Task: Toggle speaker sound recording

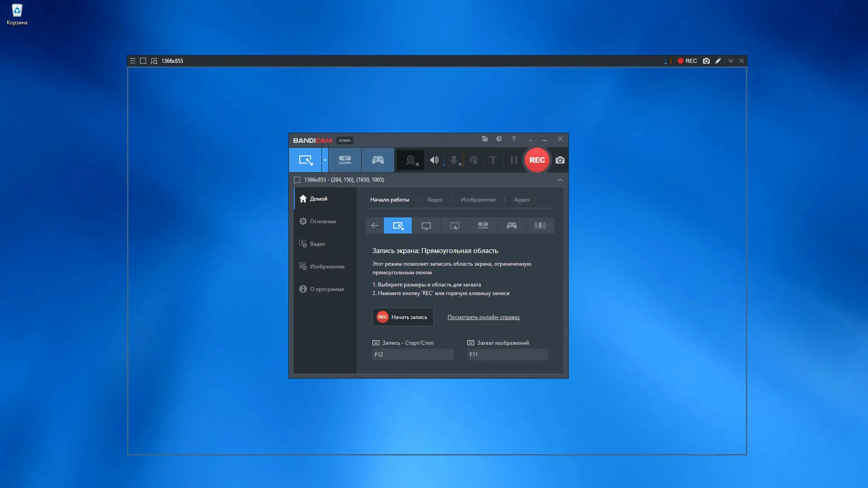Action: pyautogui.click(x=434, y=160)
